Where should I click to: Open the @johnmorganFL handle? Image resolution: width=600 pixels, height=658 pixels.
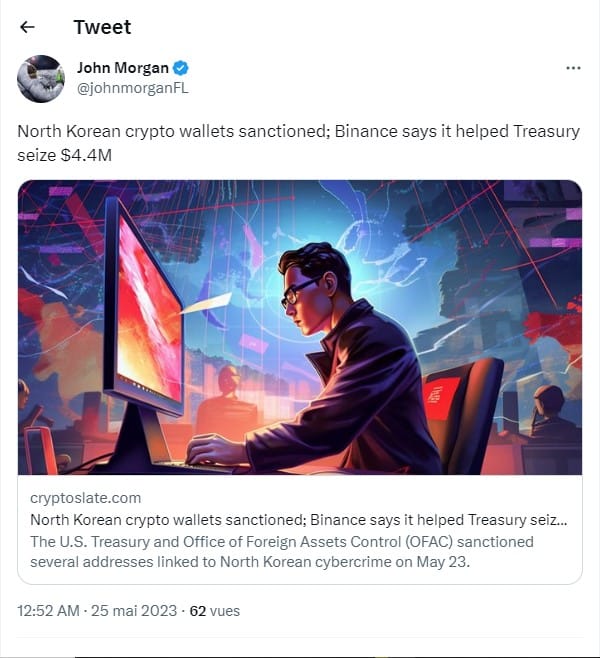point(133,88)
